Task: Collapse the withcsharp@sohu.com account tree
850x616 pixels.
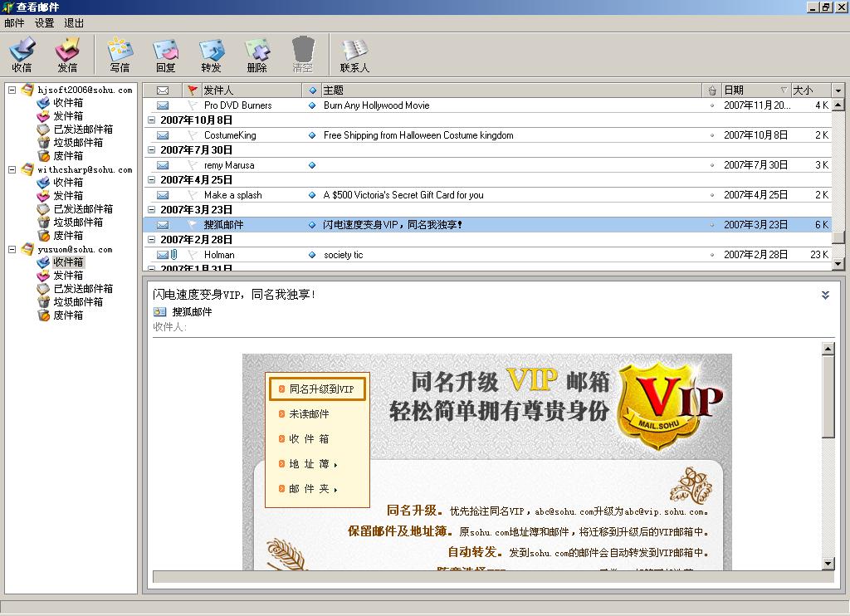Action: point(12,169)
